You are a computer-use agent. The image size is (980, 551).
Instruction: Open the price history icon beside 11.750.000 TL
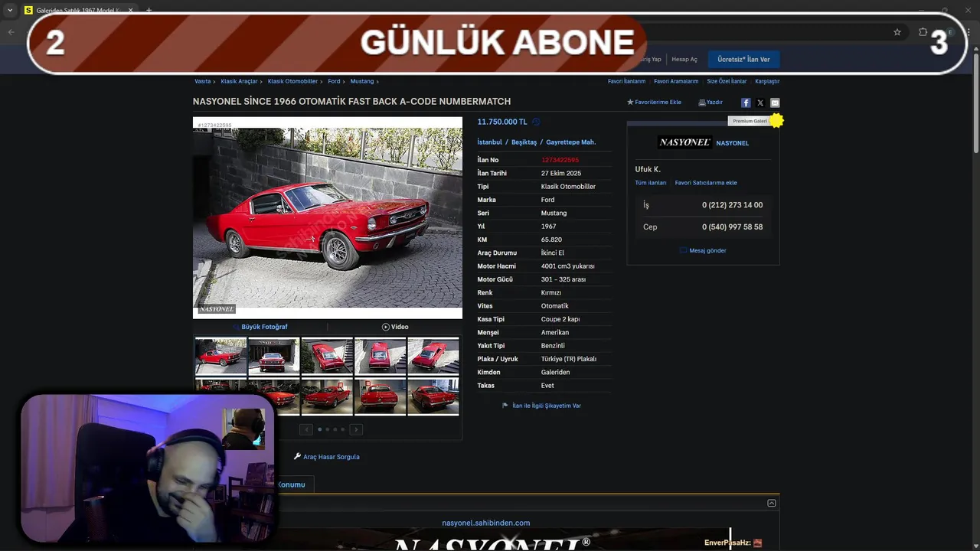536,122
